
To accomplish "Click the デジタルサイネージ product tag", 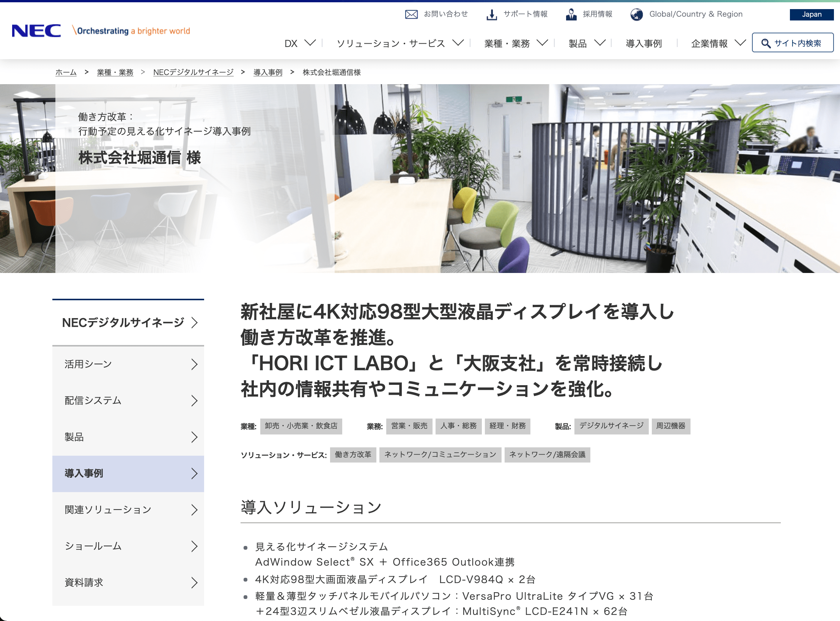I will tap(611, 426).
